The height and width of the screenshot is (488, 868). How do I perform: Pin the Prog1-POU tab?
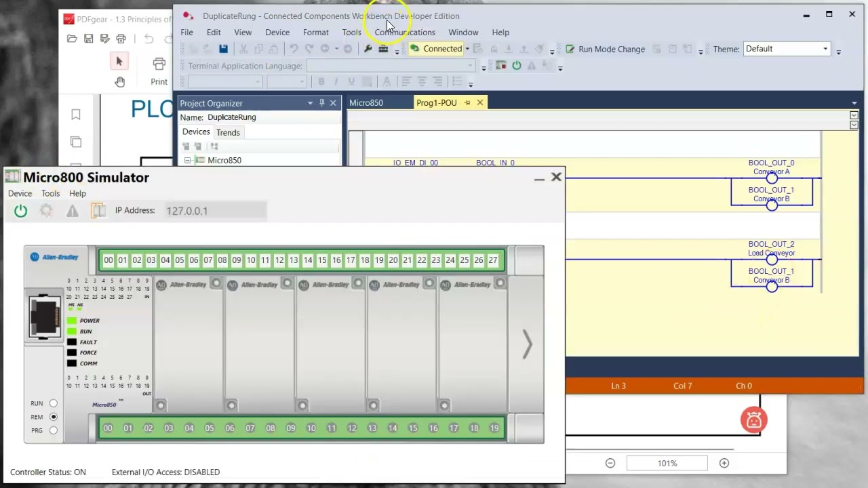(467, 103)
